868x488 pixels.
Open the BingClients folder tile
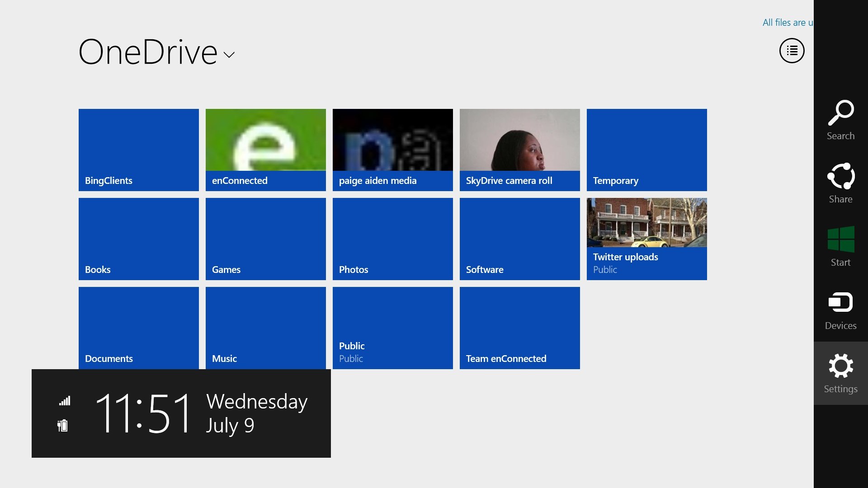[139, 150]
